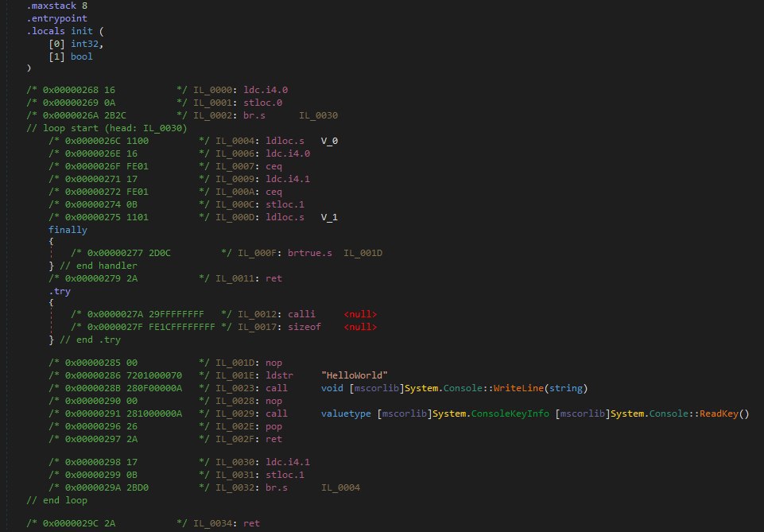Click the ".try" keyword
Viewport: 764px width, 532px height.
60,291
